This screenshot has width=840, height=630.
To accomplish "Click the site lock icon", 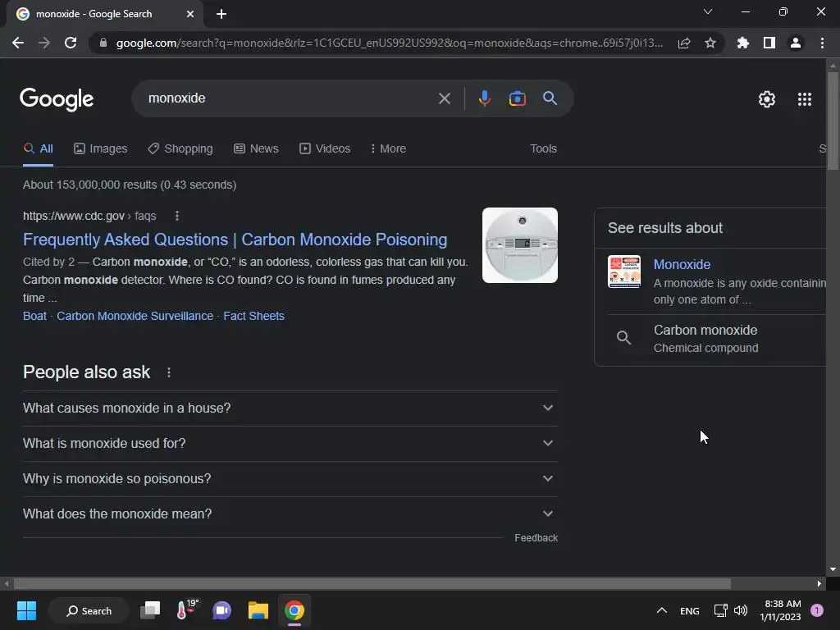I will [103, 43].
